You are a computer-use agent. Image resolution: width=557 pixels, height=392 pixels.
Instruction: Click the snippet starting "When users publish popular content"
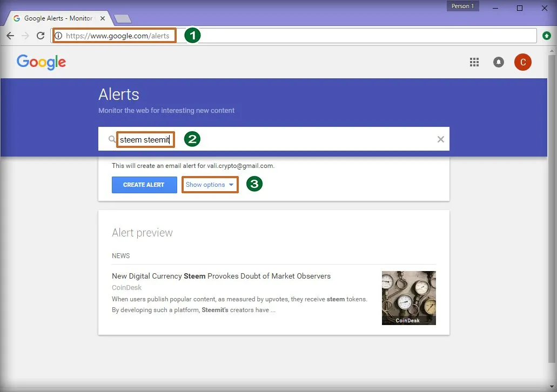point(239,305)
